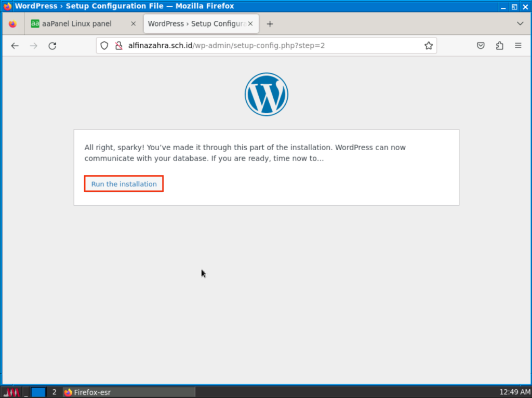Activate the Firefox-esr taskbar button

(128, 392)
